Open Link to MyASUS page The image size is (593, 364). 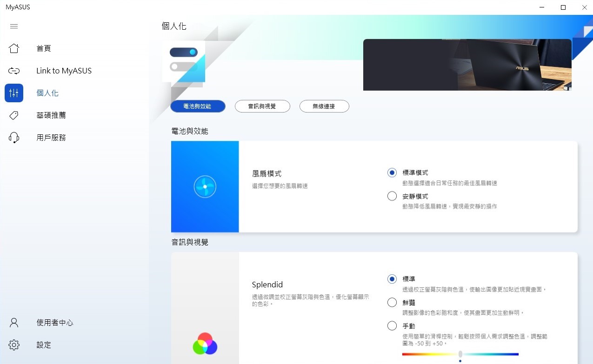tap(64, 71)
